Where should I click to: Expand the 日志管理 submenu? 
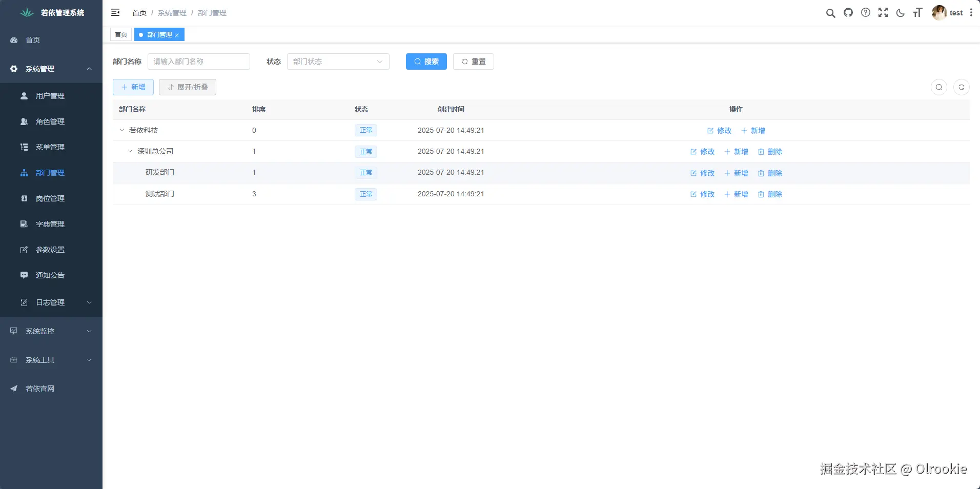click(51, 302)
